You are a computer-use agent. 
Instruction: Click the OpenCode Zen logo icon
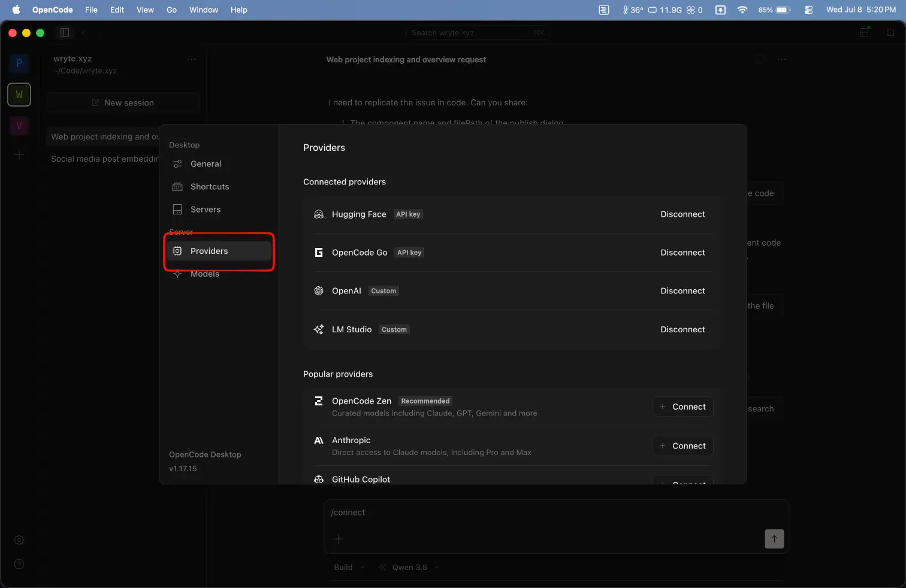[x=319, y=401]
